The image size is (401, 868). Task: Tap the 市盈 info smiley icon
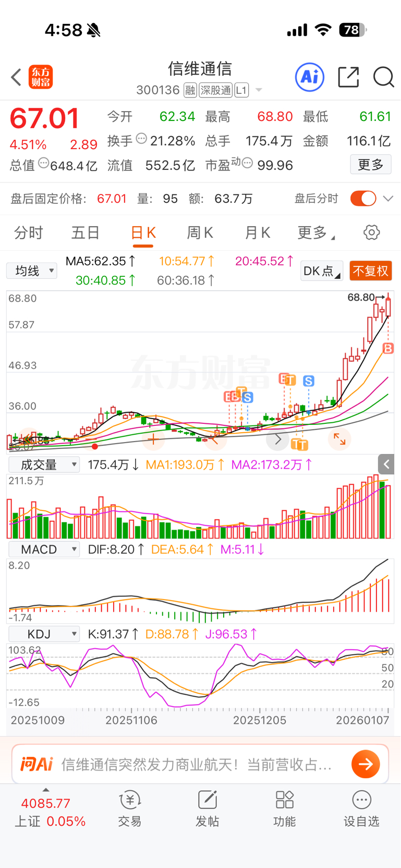tap(247, 163)
